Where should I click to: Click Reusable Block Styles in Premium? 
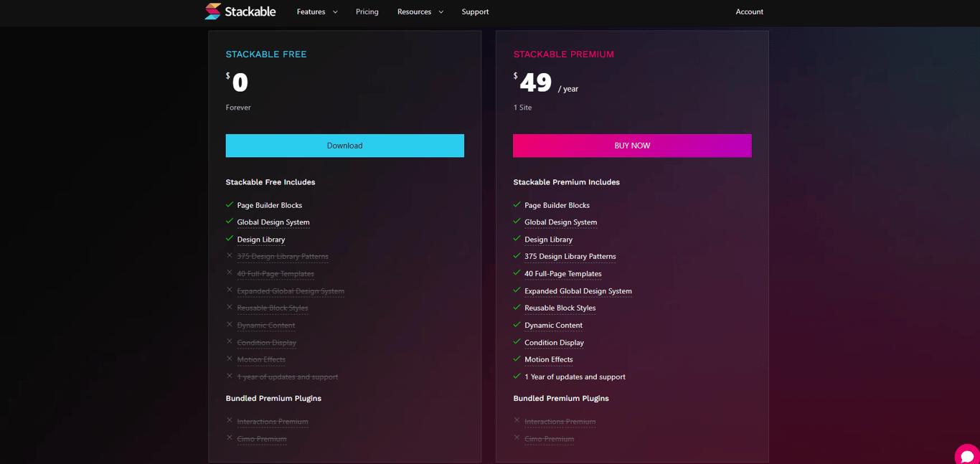560,308
